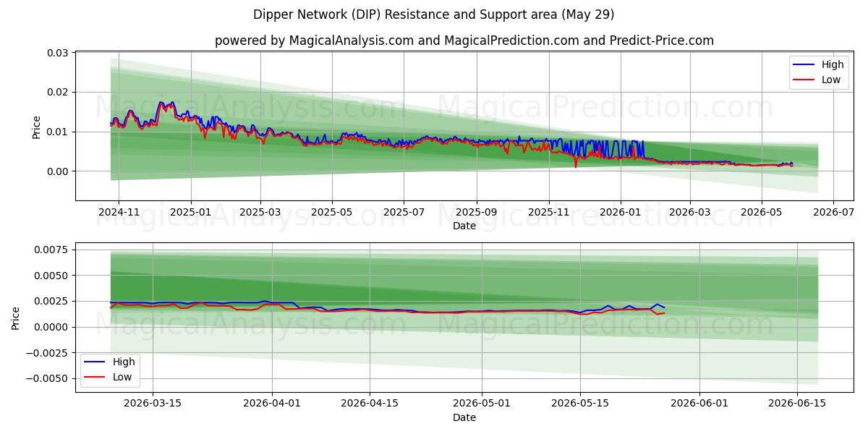
Task: Click the top chart y-axis value '0.01'
Action: coord(58,132)
